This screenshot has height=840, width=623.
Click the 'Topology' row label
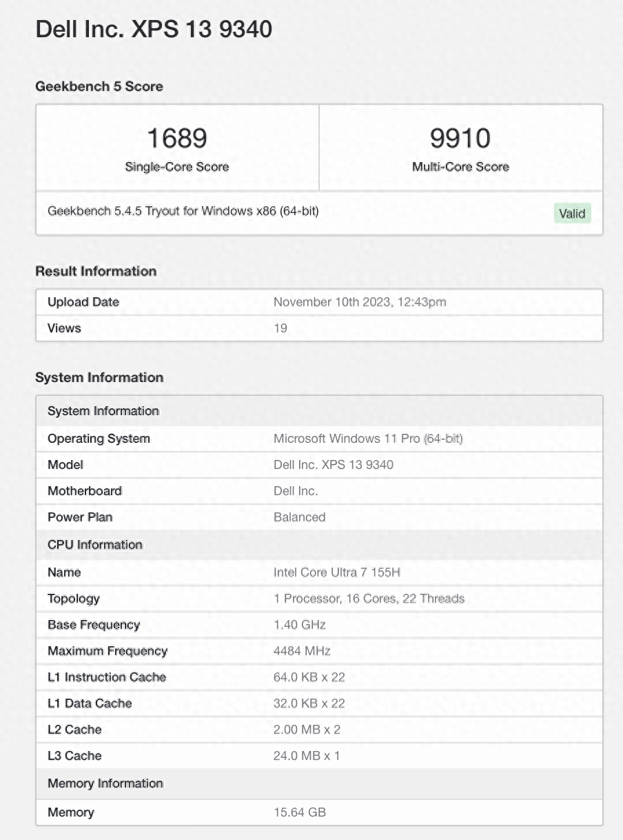(x=74, y=599)
